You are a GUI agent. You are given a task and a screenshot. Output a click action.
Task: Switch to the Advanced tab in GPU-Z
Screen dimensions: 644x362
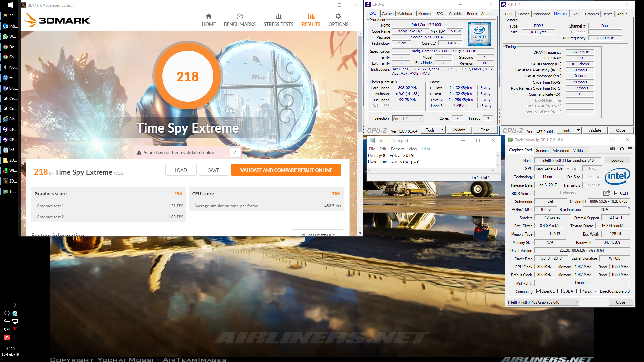pos(561,151)
